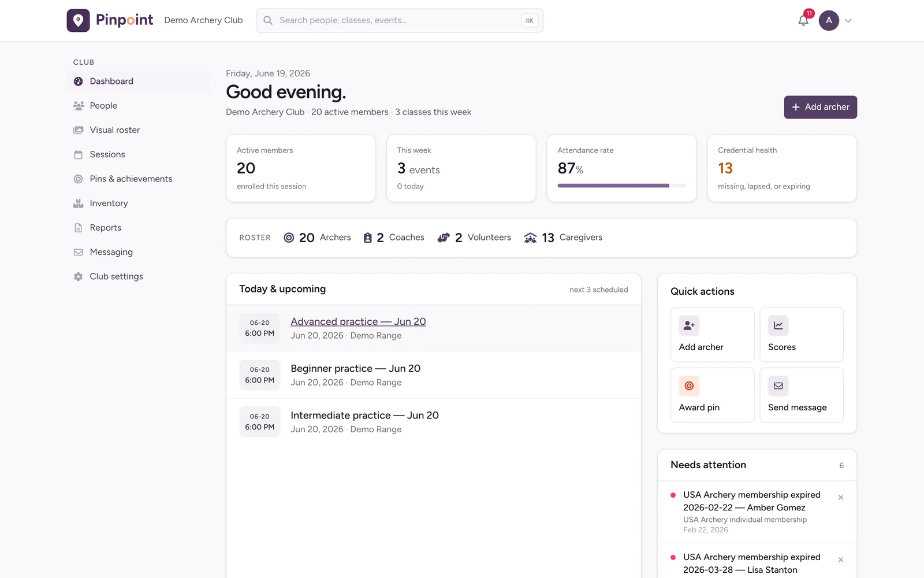Open the Active members card
This screenshot has height=578, width=924.
[x=301, y=168]
